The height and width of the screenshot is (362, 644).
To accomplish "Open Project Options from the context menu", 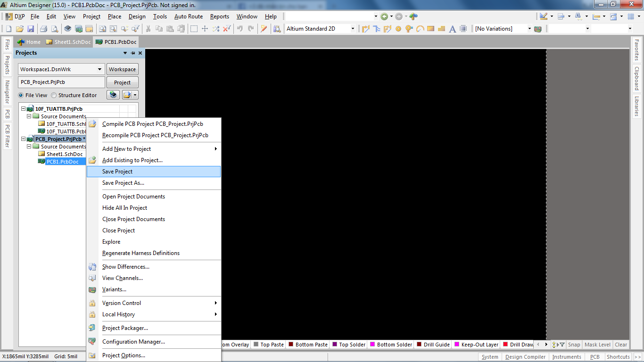I will pos(154,355).
